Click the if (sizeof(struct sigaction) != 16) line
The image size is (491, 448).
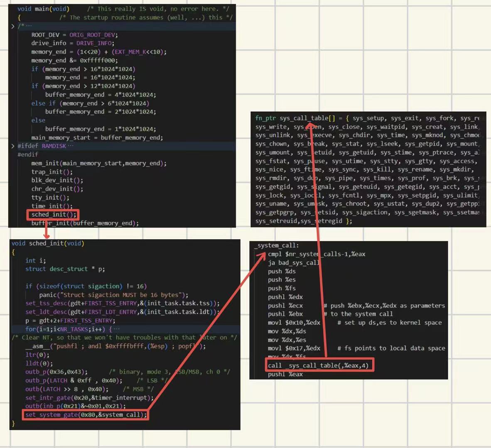(x=86, y=286)
